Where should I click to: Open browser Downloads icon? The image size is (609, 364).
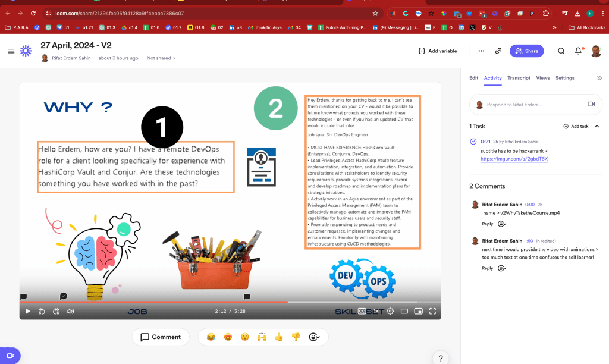pos(577,13)
